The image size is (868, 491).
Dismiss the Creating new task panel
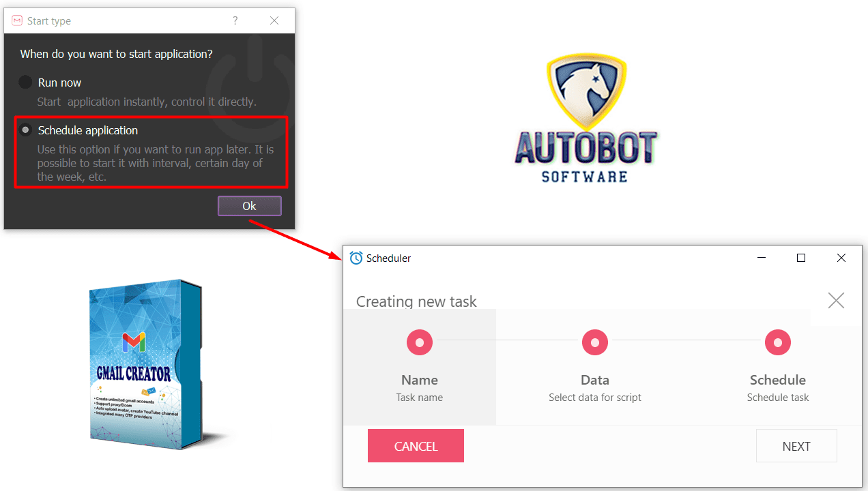(836, 300)
